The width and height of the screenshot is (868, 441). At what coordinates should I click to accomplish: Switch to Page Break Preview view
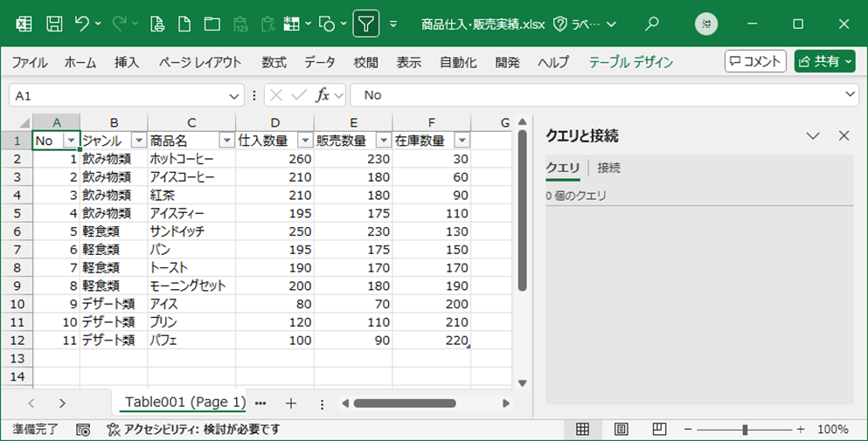(x=659, y=429)
